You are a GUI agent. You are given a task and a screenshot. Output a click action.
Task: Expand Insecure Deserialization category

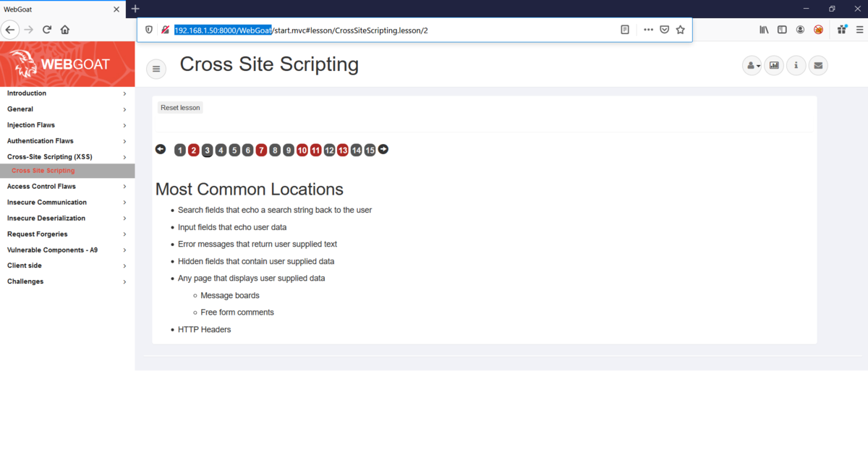[67, 219]
